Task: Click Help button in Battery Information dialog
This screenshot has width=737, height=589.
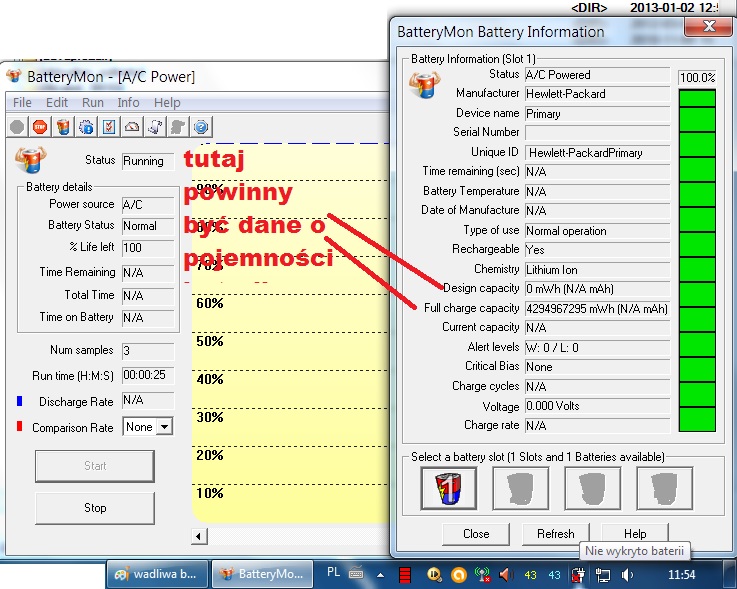Action: point(635,534)
